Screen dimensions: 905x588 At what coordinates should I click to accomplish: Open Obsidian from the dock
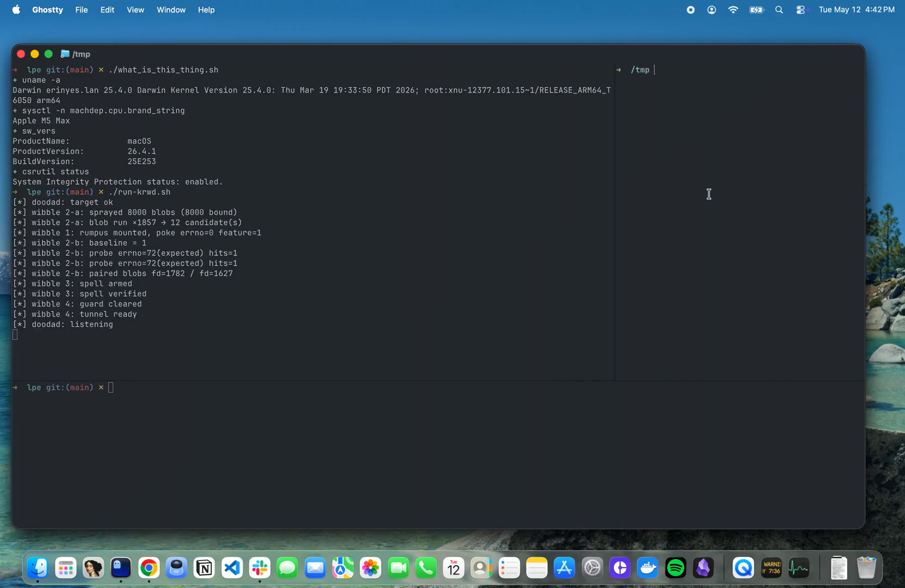click(x=704, y=568)
